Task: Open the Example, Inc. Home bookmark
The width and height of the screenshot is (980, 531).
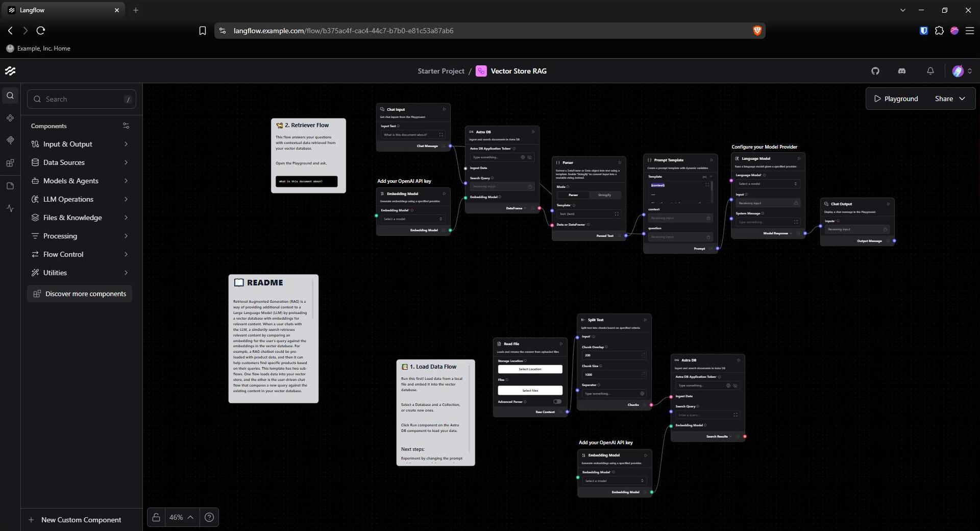Action: coord(38,49)
